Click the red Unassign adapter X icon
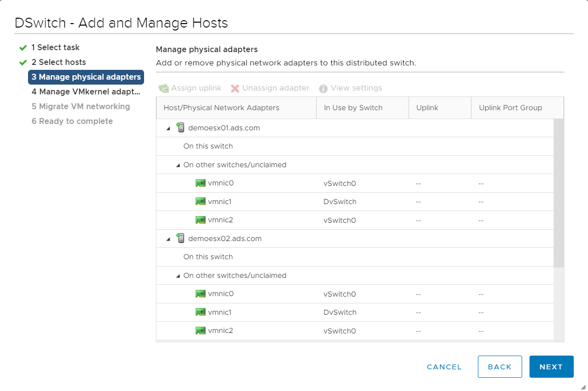Screen dimensions: 588x391 point(235,88)
